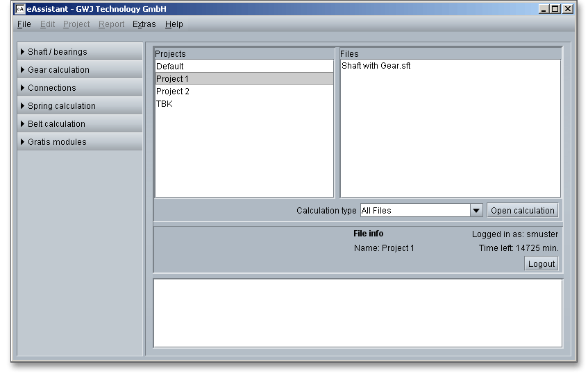Open the Calculation type dropdown arrow

click(476, 211)
